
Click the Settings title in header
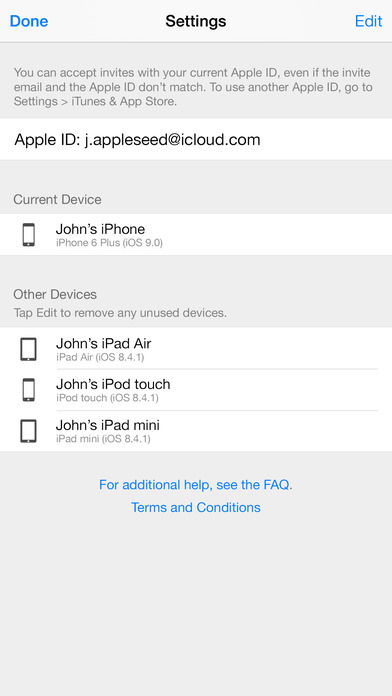pos(196,21)
